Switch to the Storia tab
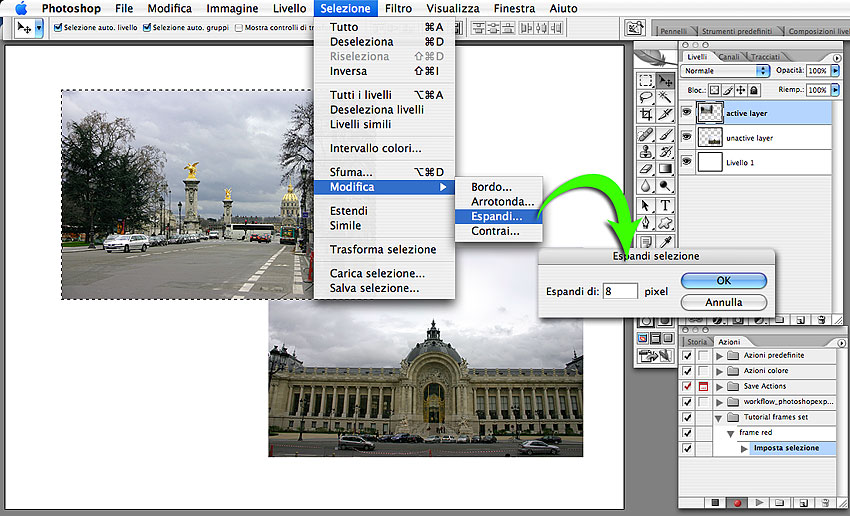This screenshot has height=516, width=850. [697, 342]
